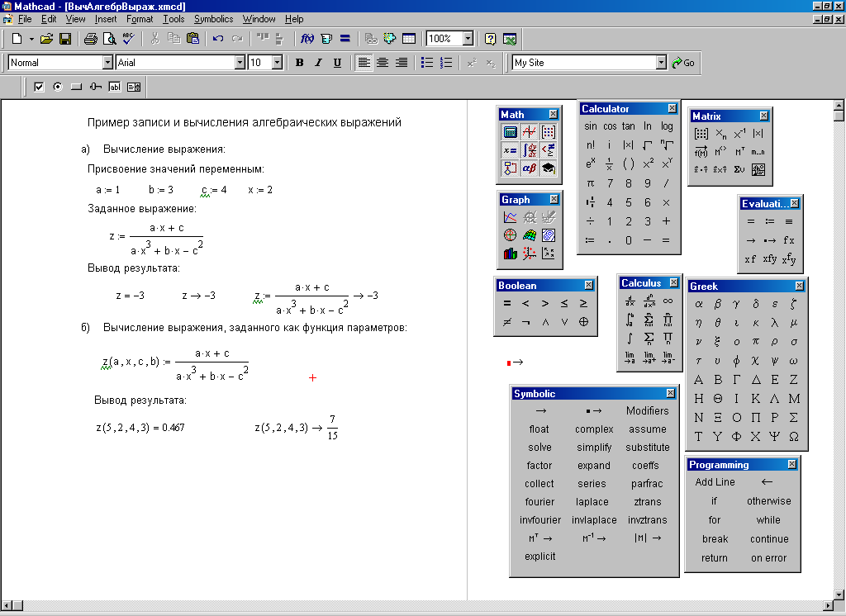Open the Symbolics menu
Screen dimensions: 846x616
click(214, 19)
